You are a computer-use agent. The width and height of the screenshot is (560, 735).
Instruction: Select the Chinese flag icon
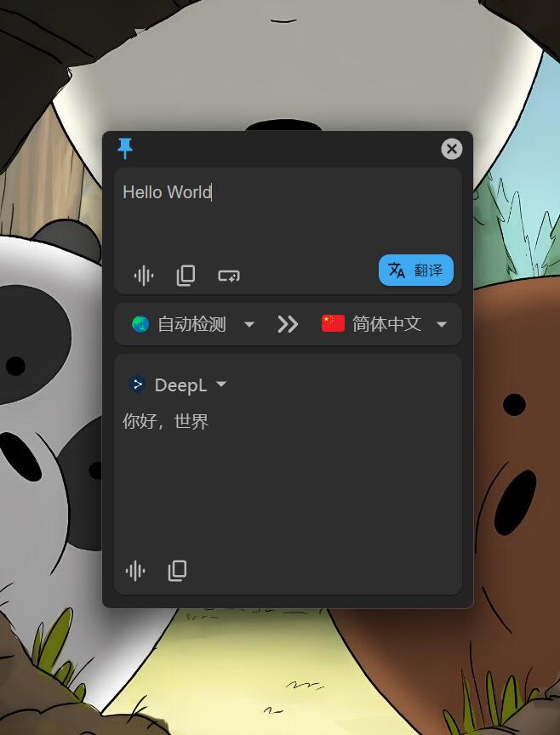333,323
